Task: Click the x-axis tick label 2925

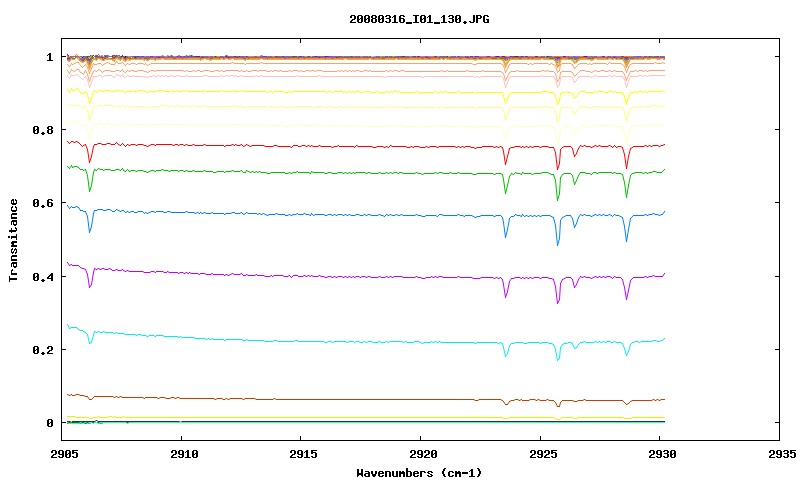Action: click(x=543, y=454)
